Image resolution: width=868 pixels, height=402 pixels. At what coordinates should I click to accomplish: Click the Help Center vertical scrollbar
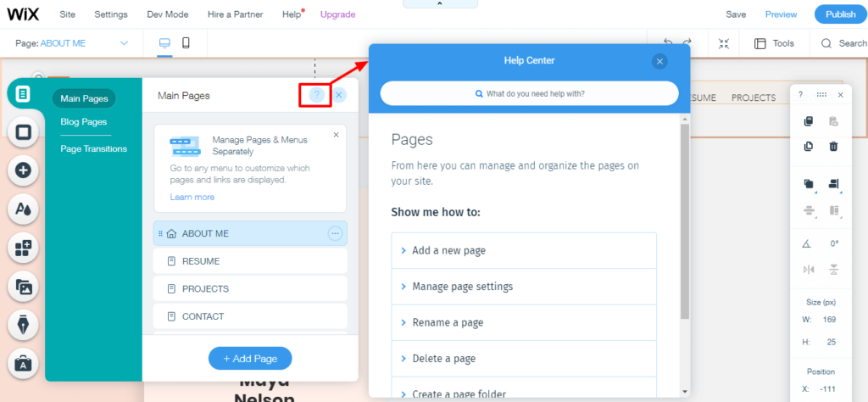pos(685,221)
